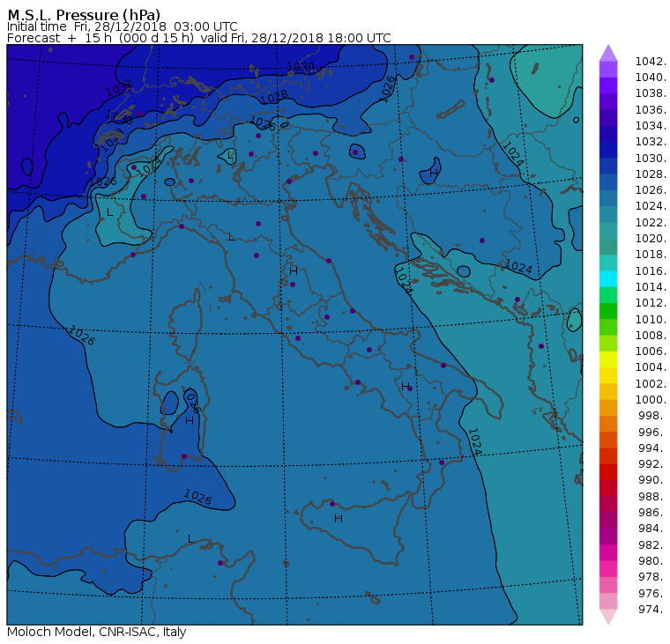Click the legend value "1034."
Viewport: 670px width, 644px height.
[x=651, y=126]
